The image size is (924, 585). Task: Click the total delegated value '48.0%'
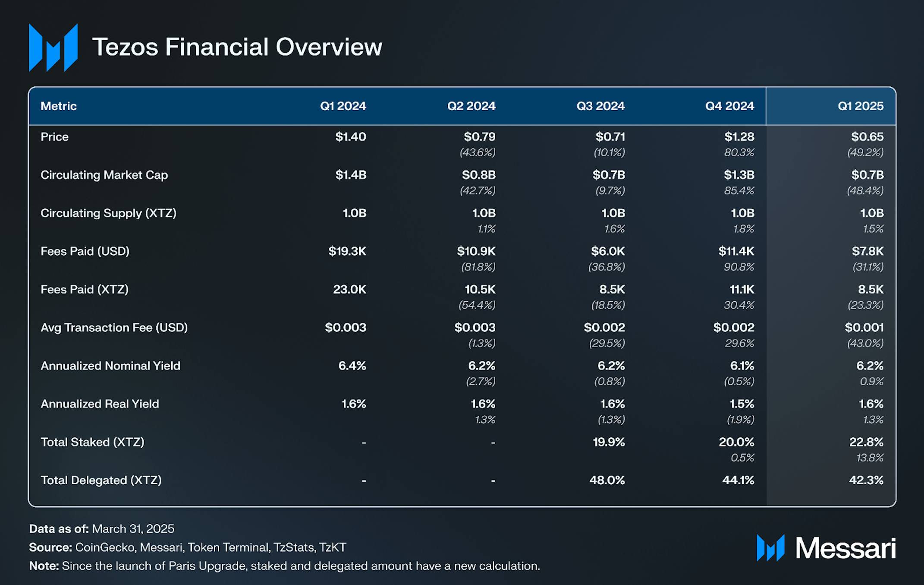tap(607, 480)
